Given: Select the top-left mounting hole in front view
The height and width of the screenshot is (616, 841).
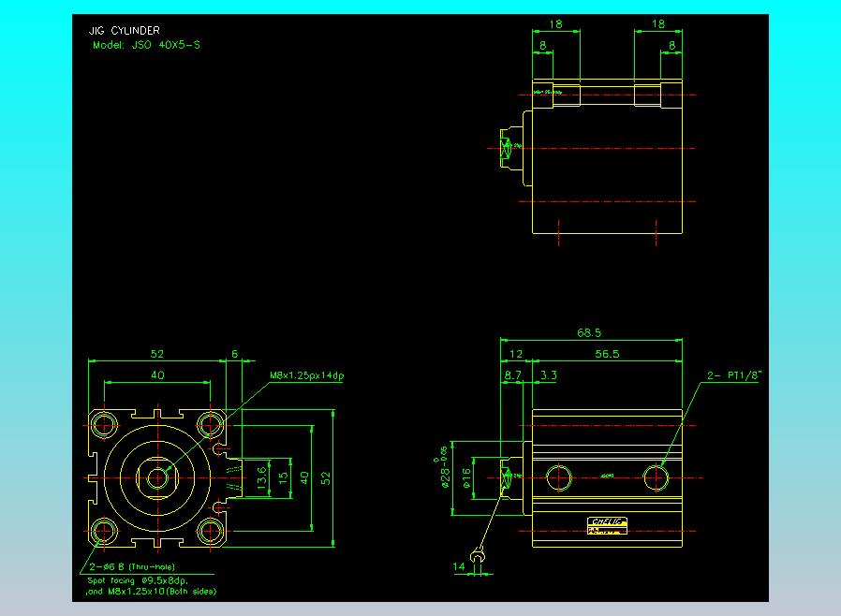Looking at the screenshot, I should click(x=104, y=423).
